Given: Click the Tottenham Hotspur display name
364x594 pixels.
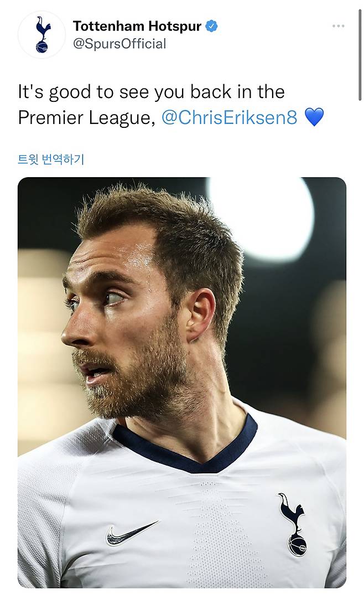Looking at the screenshot, I should 137,26.
